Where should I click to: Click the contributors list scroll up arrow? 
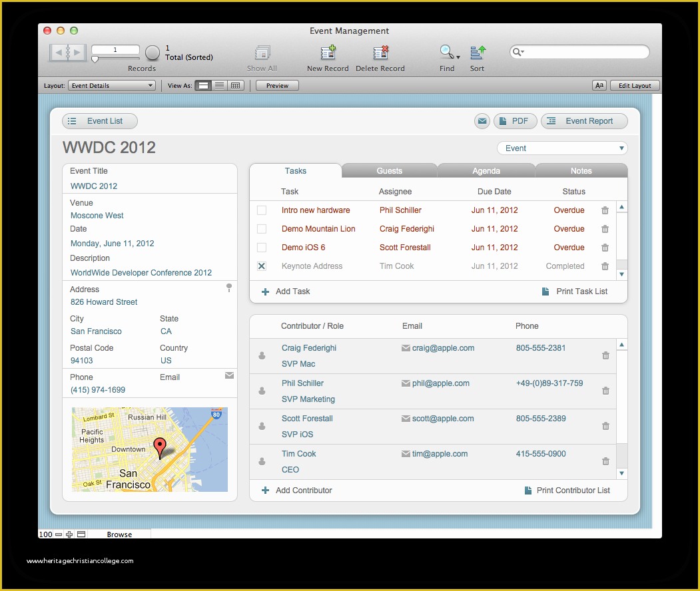point(621,345)
